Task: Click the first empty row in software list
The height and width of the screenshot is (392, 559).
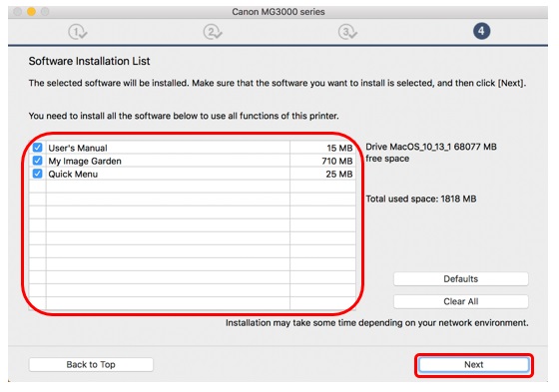Action: point(192,187)
